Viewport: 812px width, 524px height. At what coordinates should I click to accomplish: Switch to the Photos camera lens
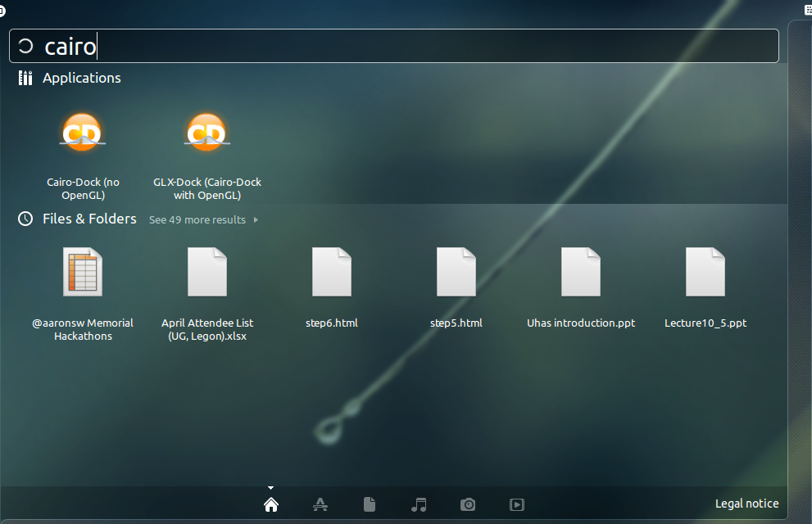[x=468, y=504]
